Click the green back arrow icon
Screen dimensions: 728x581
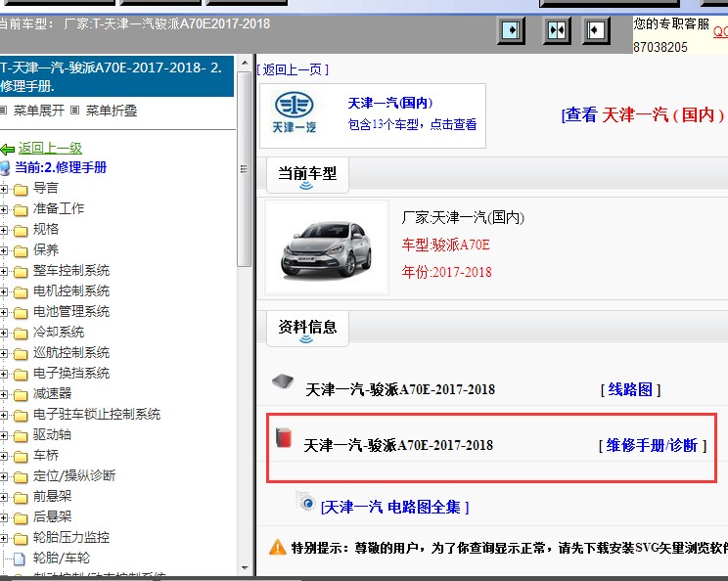[8, 149]
